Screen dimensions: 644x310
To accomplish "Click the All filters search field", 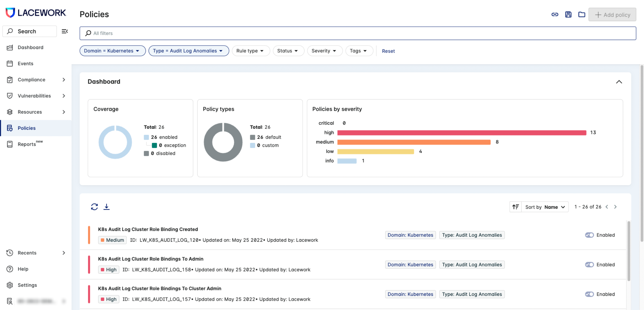I will [x=358, y=33].
